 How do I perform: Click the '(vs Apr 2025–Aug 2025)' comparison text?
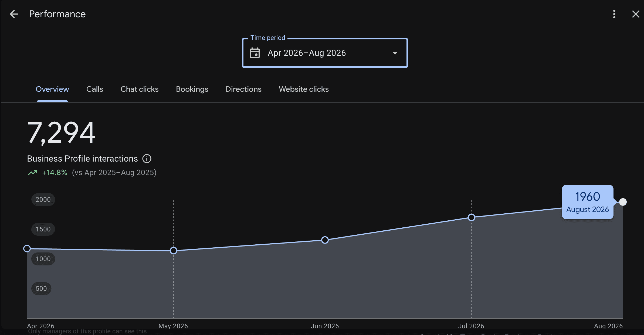tap(114, 173)
